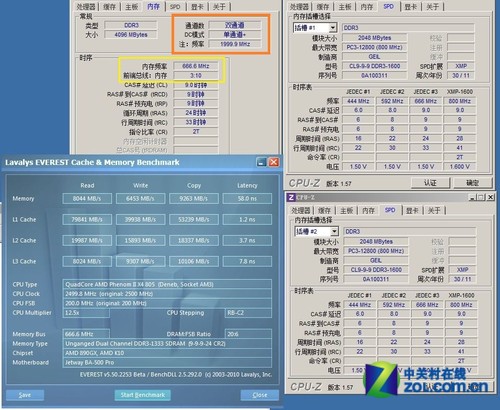Minimize the EVEREST Cache & Memory Benchmark window
The height and width of the screenshot is (410, 500).
point(262,162)
